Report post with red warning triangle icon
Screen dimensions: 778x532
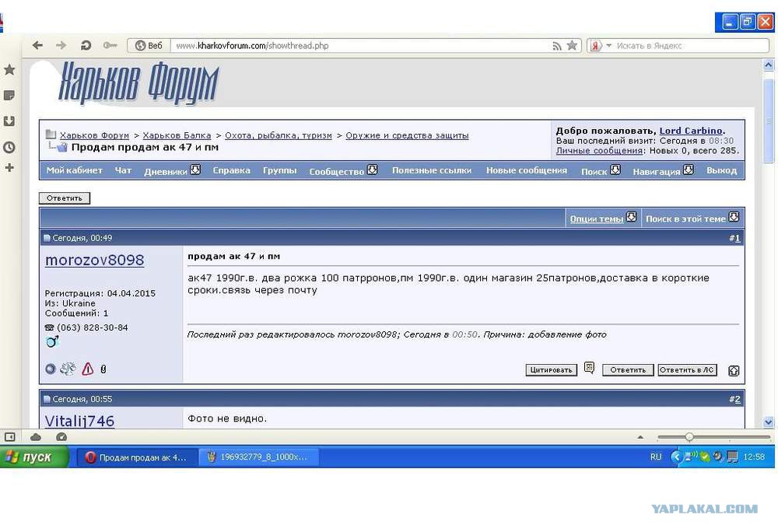[x=88, y=369]
